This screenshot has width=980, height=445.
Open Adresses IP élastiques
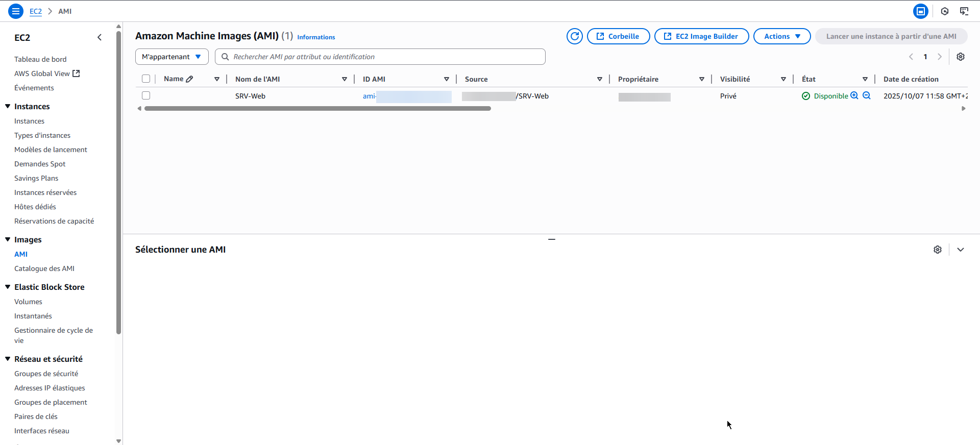click(x=50, y=388)
